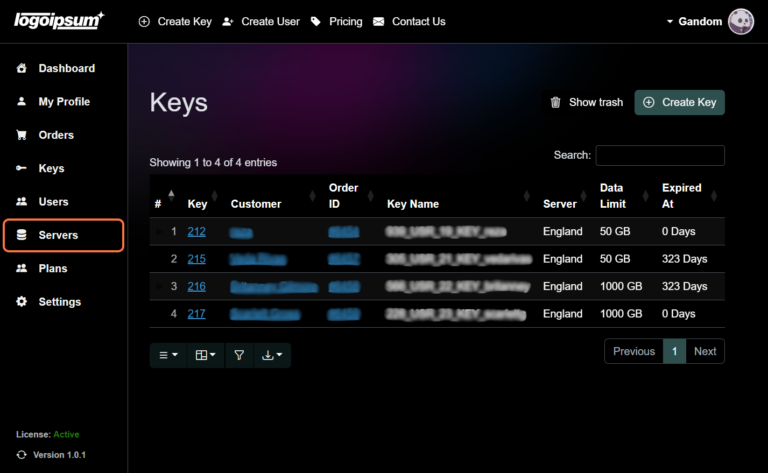Select Dashboard in the sidebar
The height and width of the screenshot is (473, 768).
pos(66,68)
